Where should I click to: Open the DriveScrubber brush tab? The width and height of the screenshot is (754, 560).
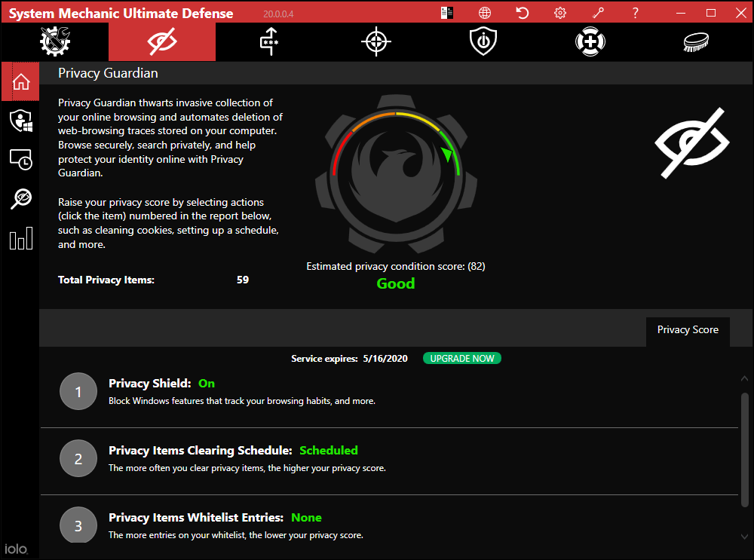[x=696, y=41]
